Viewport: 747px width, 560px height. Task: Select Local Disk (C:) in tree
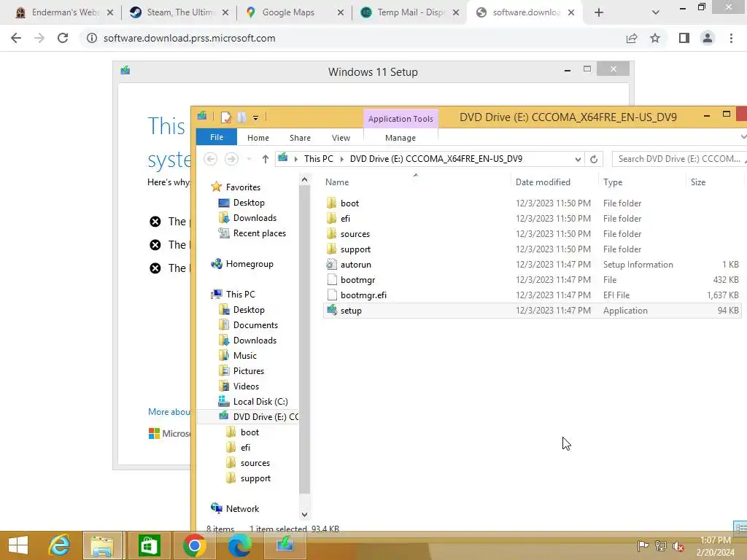[x=253, y=402]
